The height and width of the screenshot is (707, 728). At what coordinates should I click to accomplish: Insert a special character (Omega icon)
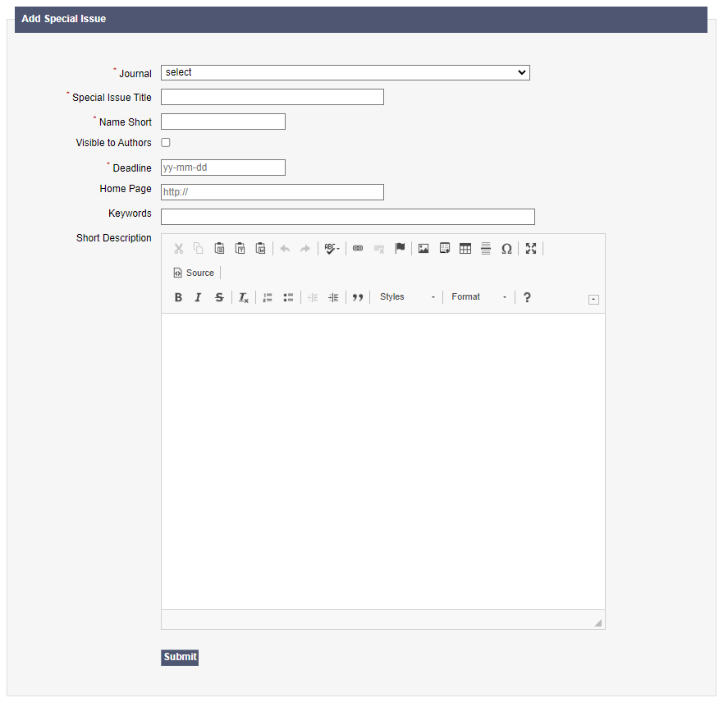506,249
